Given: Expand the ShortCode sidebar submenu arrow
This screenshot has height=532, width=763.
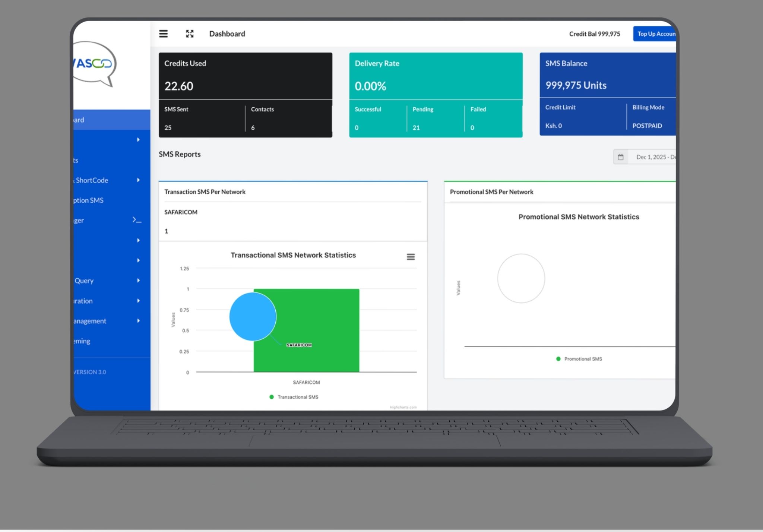Looking at the screenshot, I should (138, 180).
